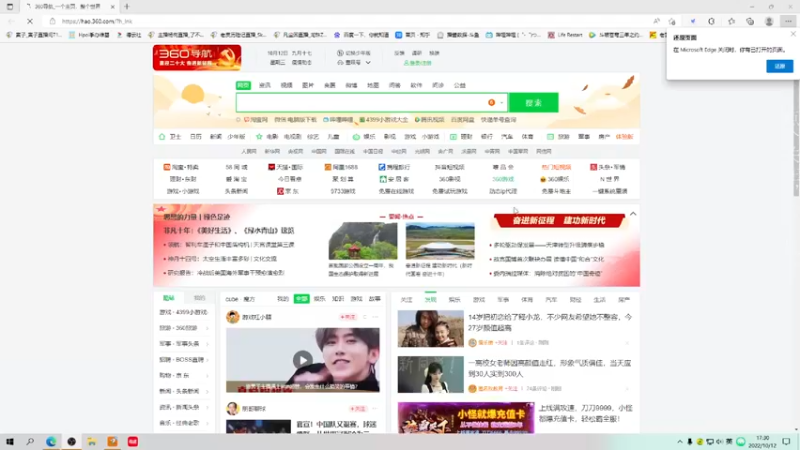
Task: Open the 游戏·4399小游戏 sidebar entry
Action: point(183,312)
